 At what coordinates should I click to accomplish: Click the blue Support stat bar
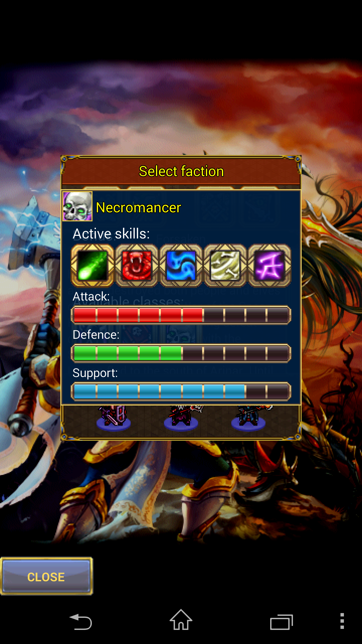(x=181, y=391)
